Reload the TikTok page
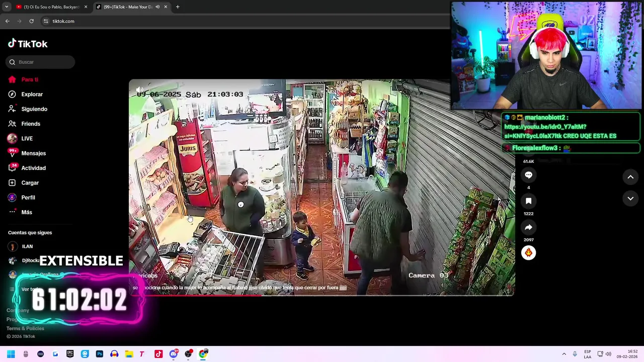 tap(31, 21)
